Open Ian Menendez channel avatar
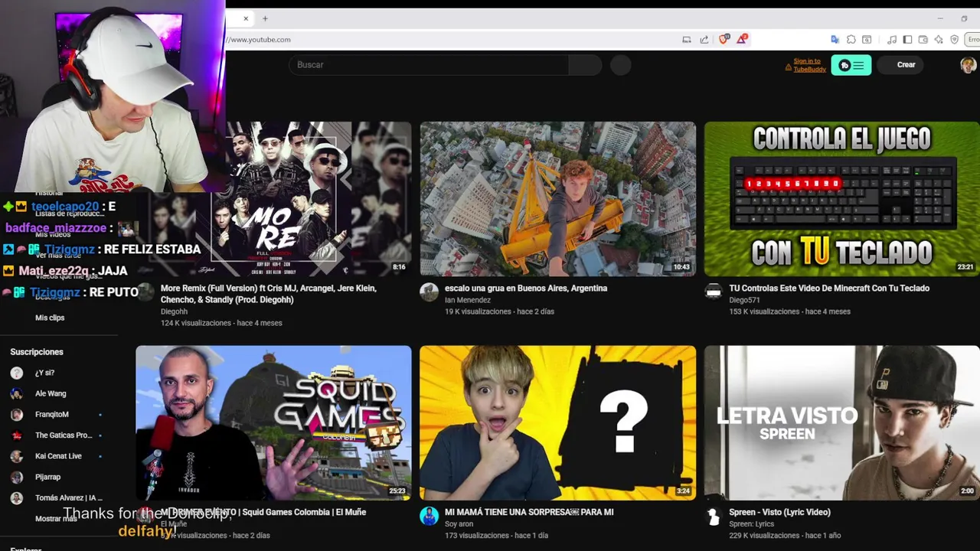 430,292
